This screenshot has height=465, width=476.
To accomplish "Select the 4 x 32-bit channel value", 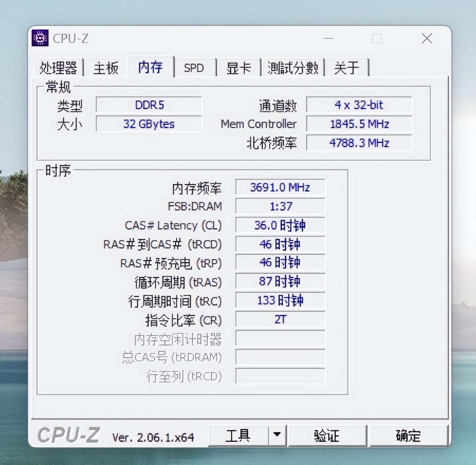I will (359, 105).
